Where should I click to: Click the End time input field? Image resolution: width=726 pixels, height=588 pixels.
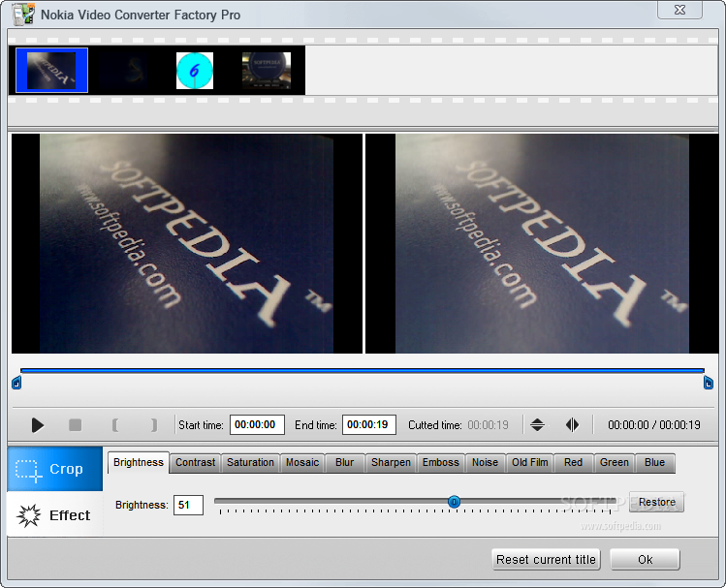click(369, 424)
